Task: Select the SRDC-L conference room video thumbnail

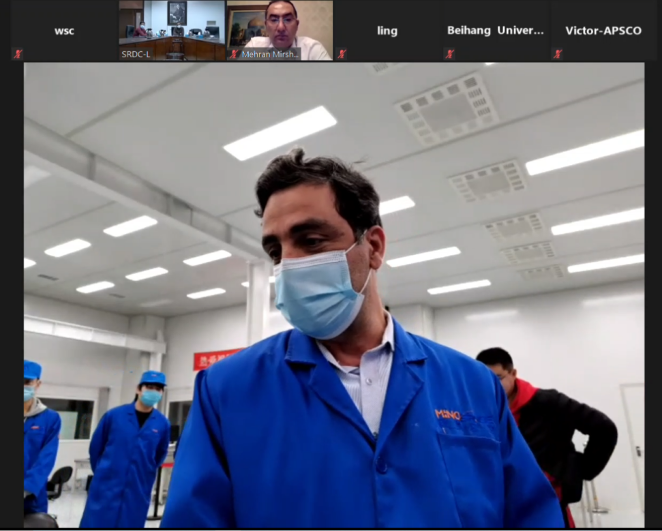Action: pos(171,24)
